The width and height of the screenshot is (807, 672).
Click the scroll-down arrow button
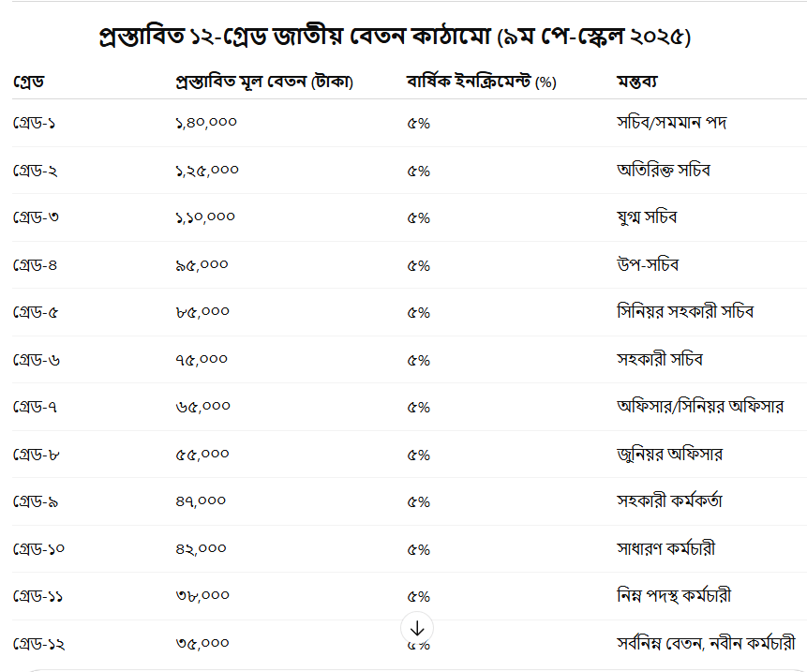(417, 628)
